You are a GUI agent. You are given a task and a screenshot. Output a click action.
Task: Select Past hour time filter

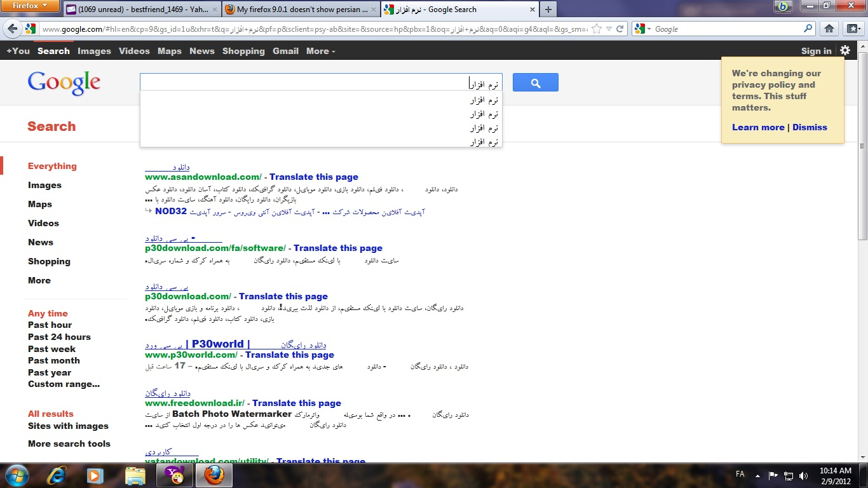click(50, 325)
